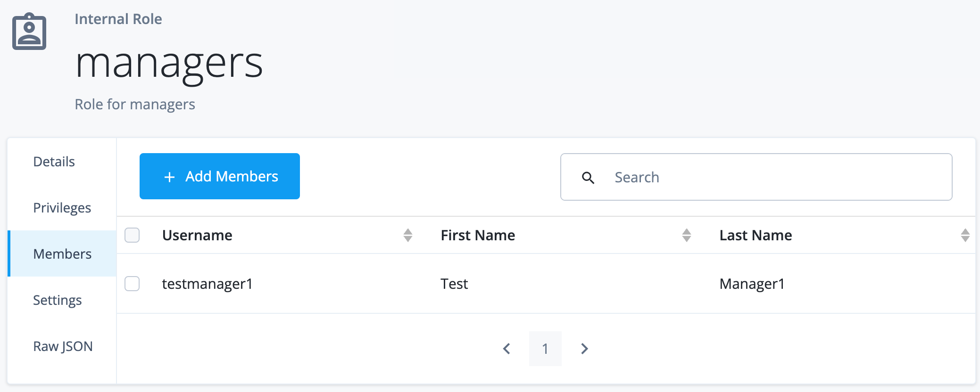Viewport: 980px width, 392px height.
Task: Click the previous page chevron
Action: tap(507, 349)
